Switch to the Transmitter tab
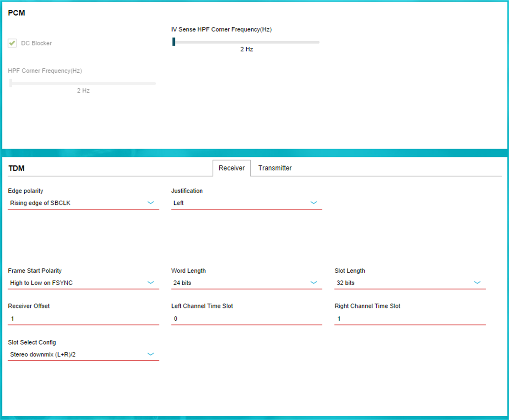This screenshot has height=420, width=509. [275, 168]
